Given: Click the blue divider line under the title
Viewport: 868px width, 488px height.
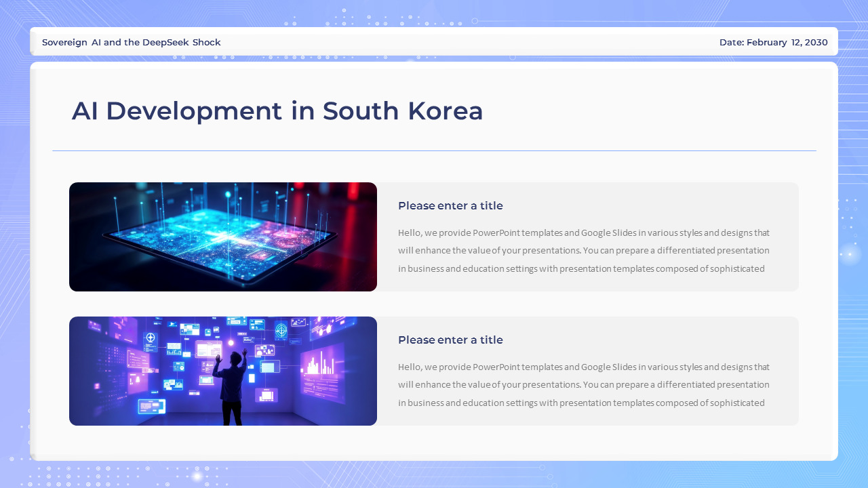Looking at the screenshot, I should pos(434,149).
